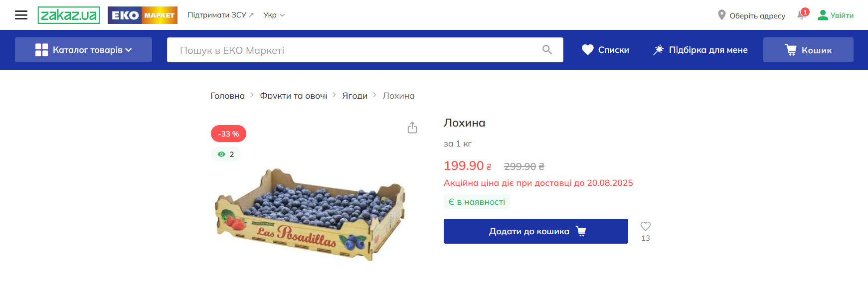Viewport: 868px width, 296px height.
Task: Click the blueberry product image
Action: (x=311, y=214)
